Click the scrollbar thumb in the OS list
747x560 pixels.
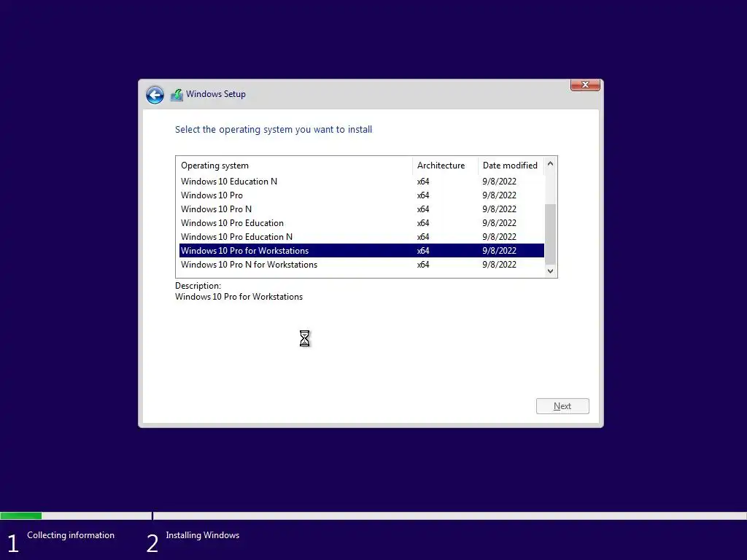point(550,234)
